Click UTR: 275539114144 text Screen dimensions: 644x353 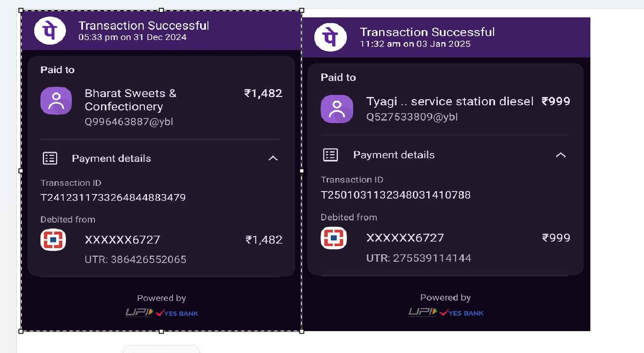click(x=419, y=258)
